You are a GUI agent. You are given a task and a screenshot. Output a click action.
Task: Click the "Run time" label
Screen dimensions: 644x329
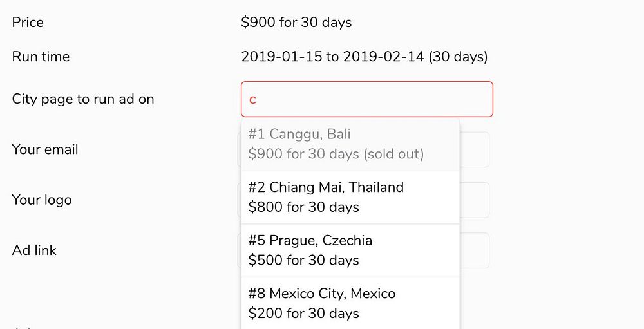pyautogui.click(x=41, y=57)
